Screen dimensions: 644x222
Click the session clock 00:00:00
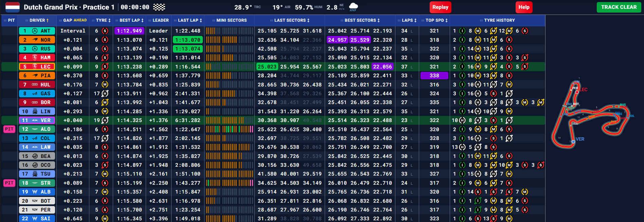coord(135,7)
